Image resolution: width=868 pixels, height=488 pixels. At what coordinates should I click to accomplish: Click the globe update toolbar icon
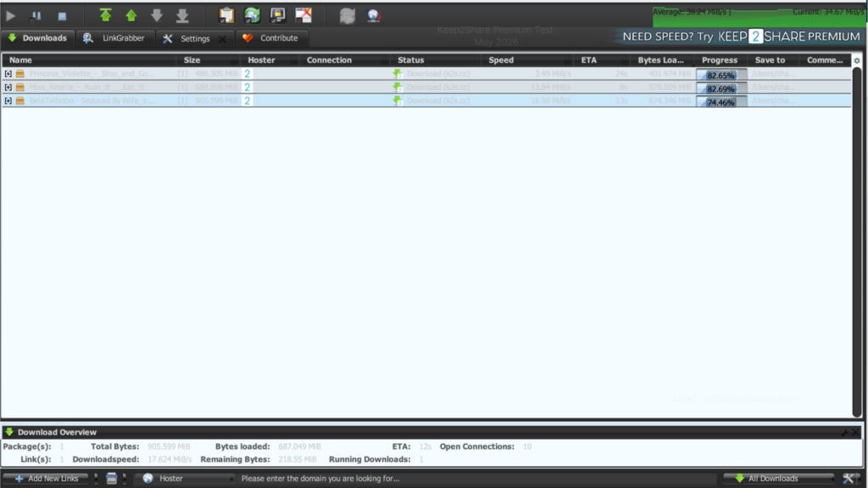374,15
